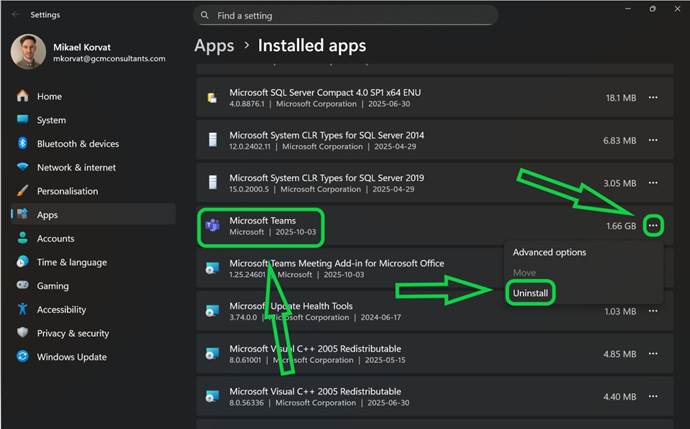Click SQL Server Compact app icon
This screenshot has height=429, width=690.
pos(213,98)
